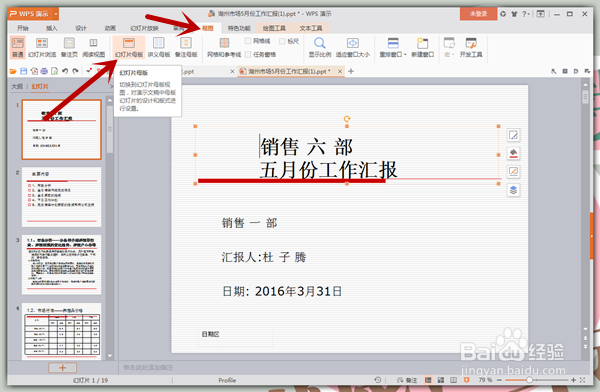Expand the help question-mark dropdown in title bar
This screenshot has height=392, width=600.
click(x=527, y=14)
